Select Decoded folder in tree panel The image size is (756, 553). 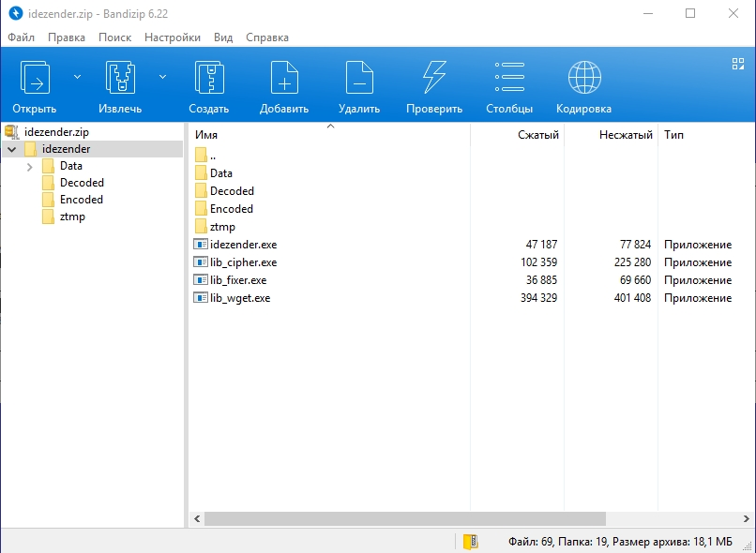[x=82, y=183]
